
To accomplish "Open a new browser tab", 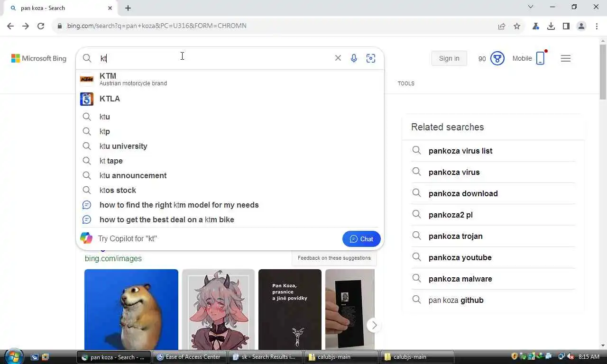I will 128,8.
